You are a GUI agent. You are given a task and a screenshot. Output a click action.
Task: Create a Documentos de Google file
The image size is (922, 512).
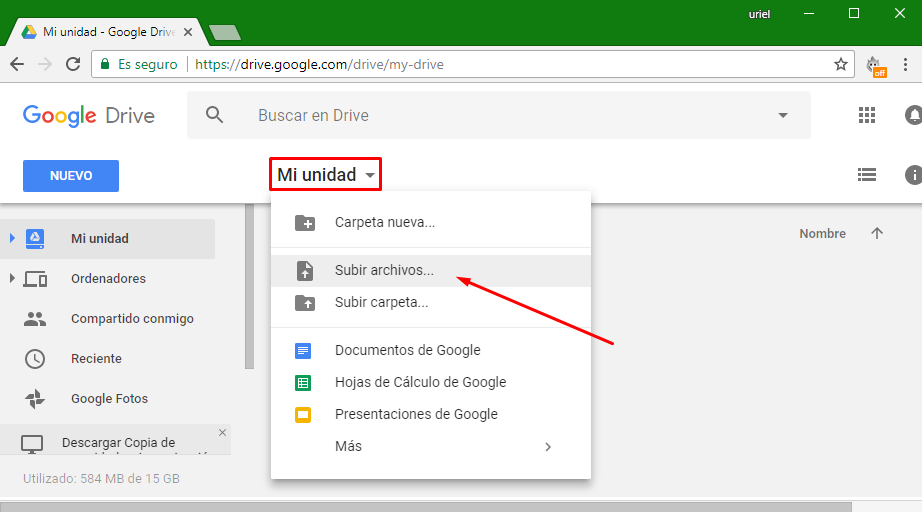(431, 350)
